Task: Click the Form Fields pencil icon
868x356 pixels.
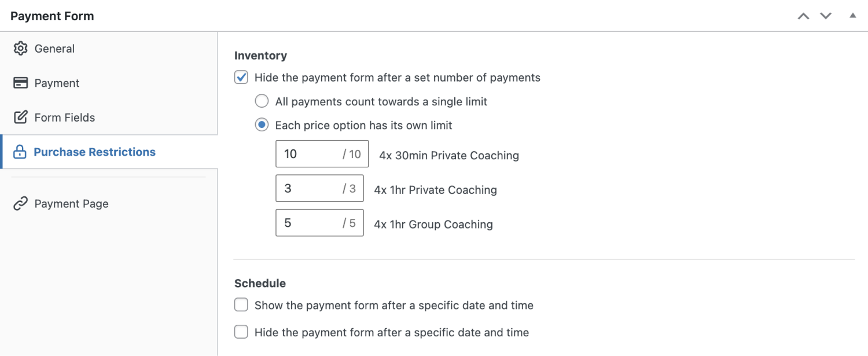Action: click(20, 118)
